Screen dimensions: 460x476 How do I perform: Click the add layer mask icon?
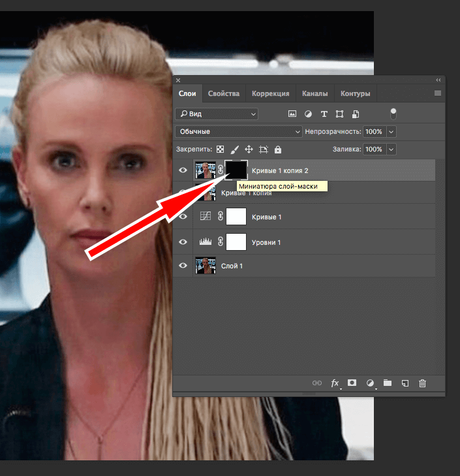(352, 383)
